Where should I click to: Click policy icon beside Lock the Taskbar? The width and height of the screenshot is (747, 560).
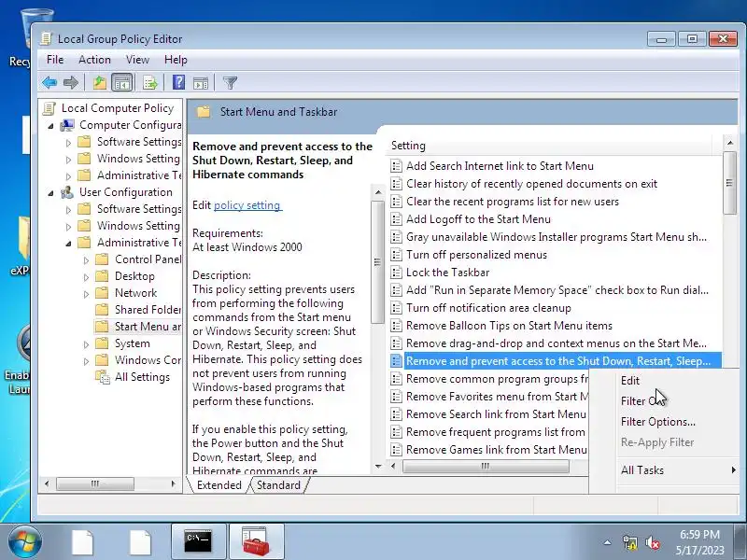(x=396, y=273)
